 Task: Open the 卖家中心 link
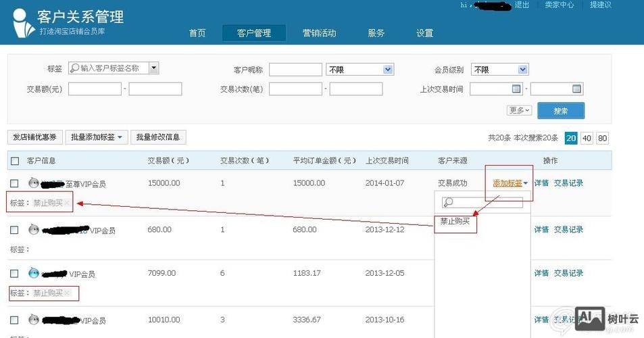point(559,5)
